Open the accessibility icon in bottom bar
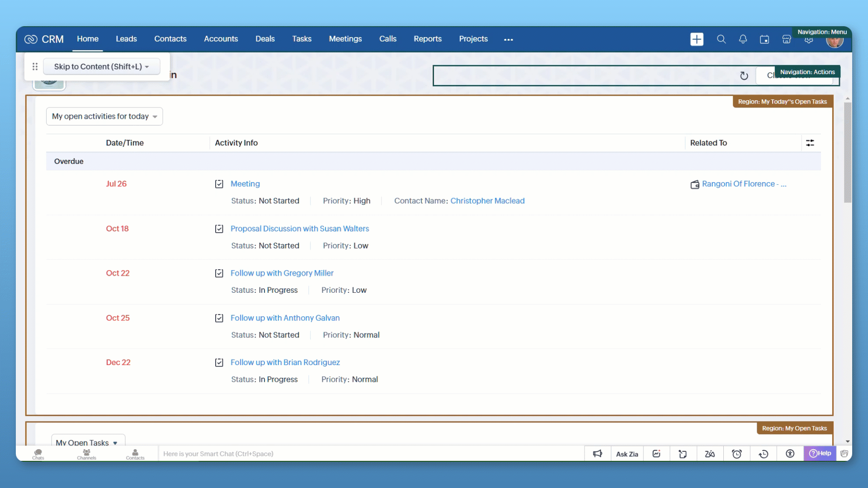This screenshot has width=868, height=488. coord(790,454)
